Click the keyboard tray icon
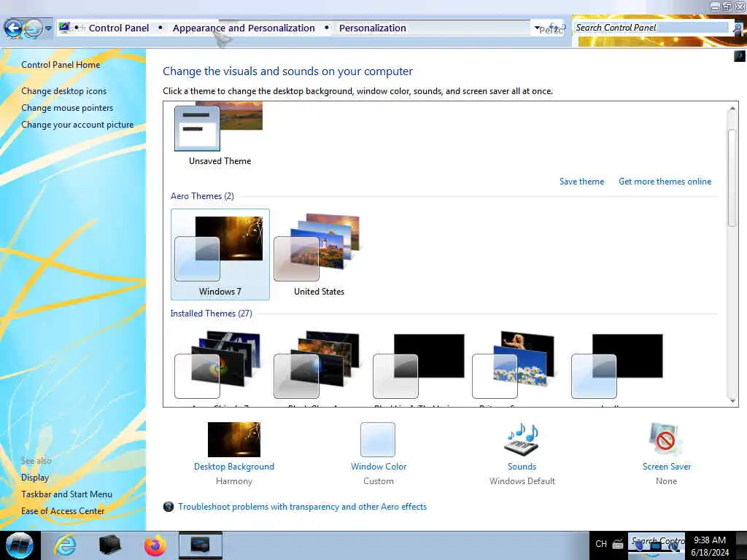Image resolution: width=747 pixels, height=560 pixels. click(x=618, y=544)
